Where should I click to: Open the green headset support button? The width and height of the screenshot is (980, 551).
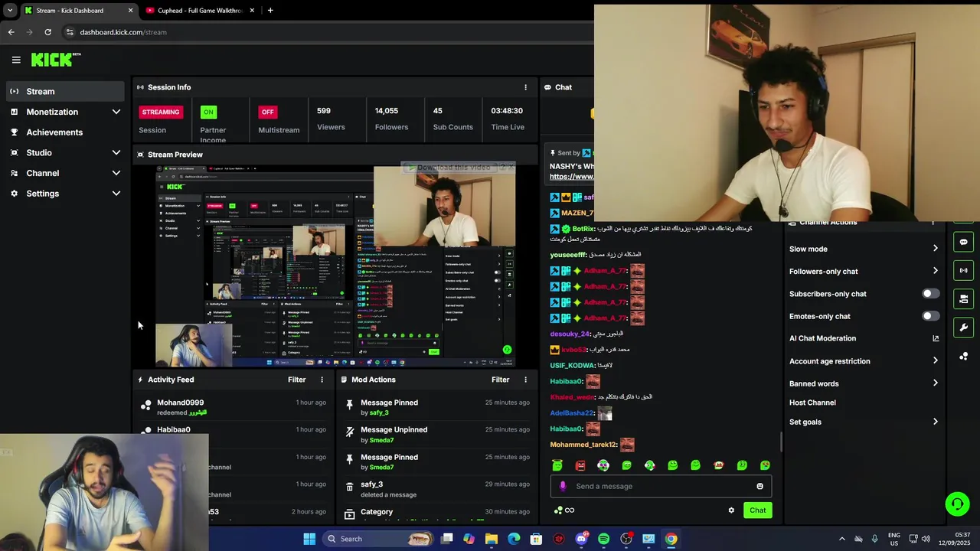[957, 504]
